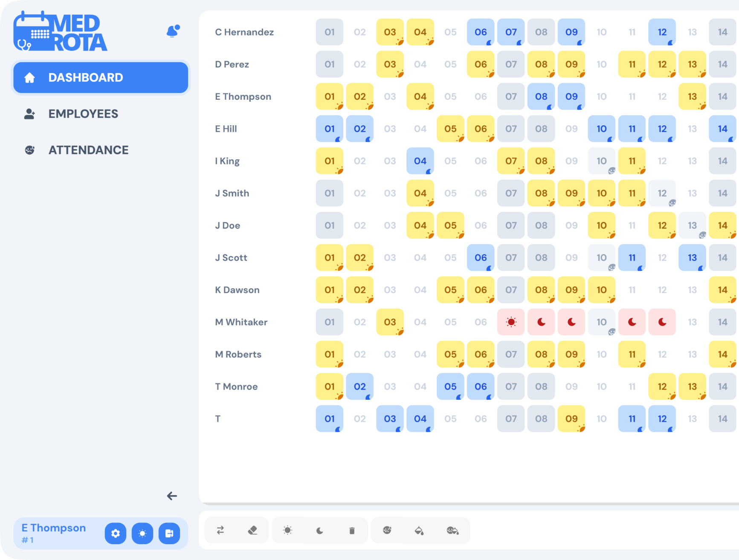Click M Whitaker's red night shift cell

coord(541,322)
